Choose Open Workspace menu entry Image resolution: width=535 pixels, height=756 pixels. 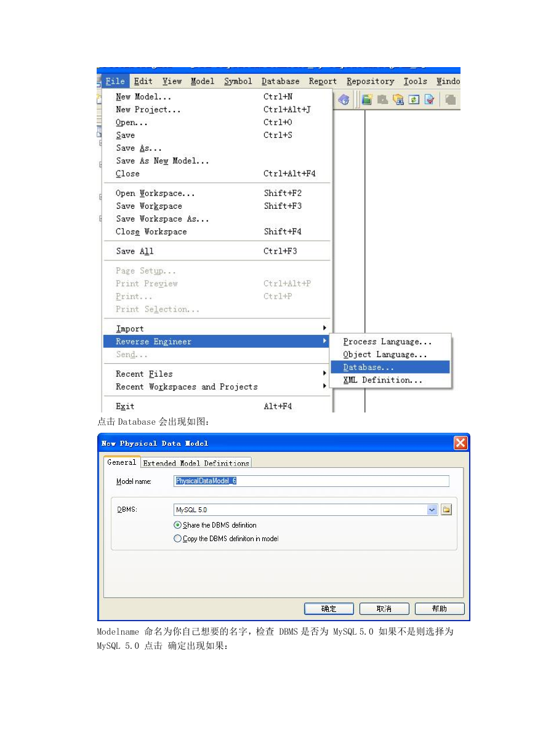click(x=218, y=193)
